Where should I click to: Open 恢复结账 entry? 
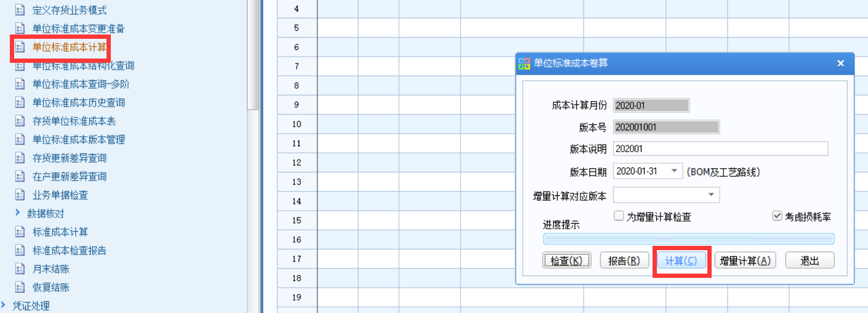51,288
